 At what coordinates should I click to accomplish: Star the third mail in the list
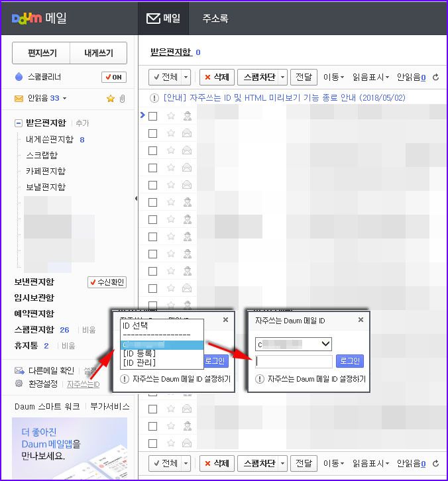[171, 150]
